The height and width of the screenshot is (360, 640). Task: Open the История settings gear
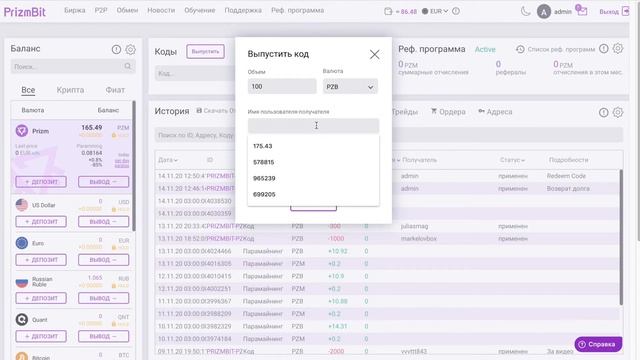[x=618, y=112]
